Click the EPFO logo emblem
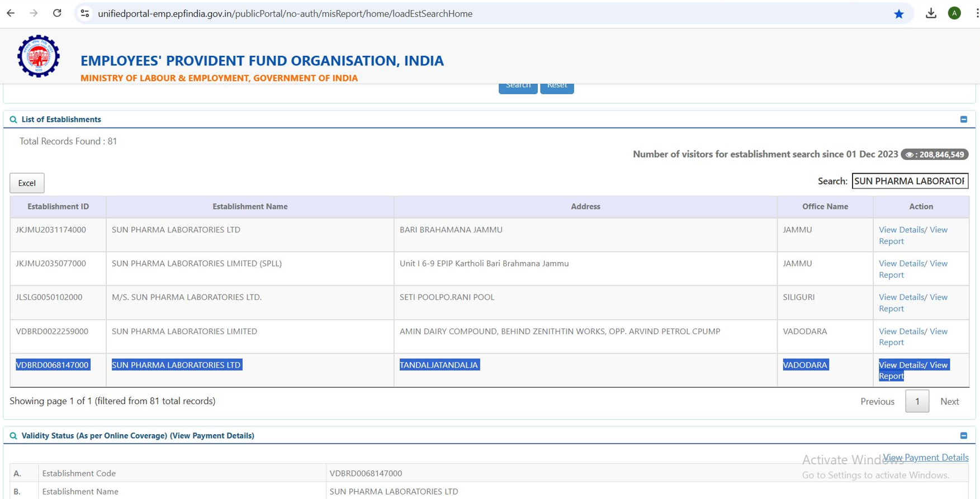The width and height of the screenshot is (980, 499). (39, 56)
